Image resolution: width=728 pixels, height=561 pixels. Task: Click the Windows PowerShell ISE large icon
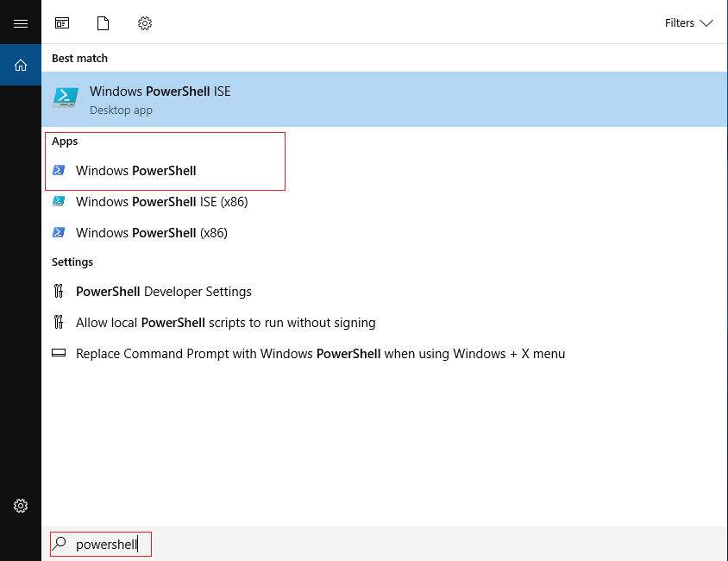(x=66, y=98)
